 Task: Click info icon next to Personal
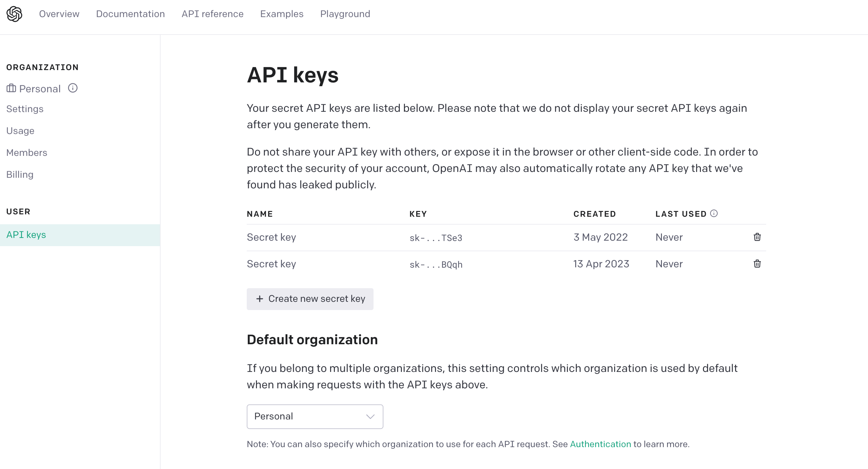point(72,88)
